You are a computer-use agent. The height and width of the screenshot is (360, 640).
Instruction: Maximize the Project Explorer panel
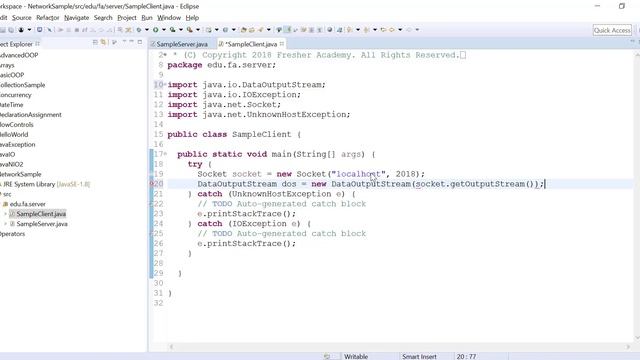(x=140, y=42)
